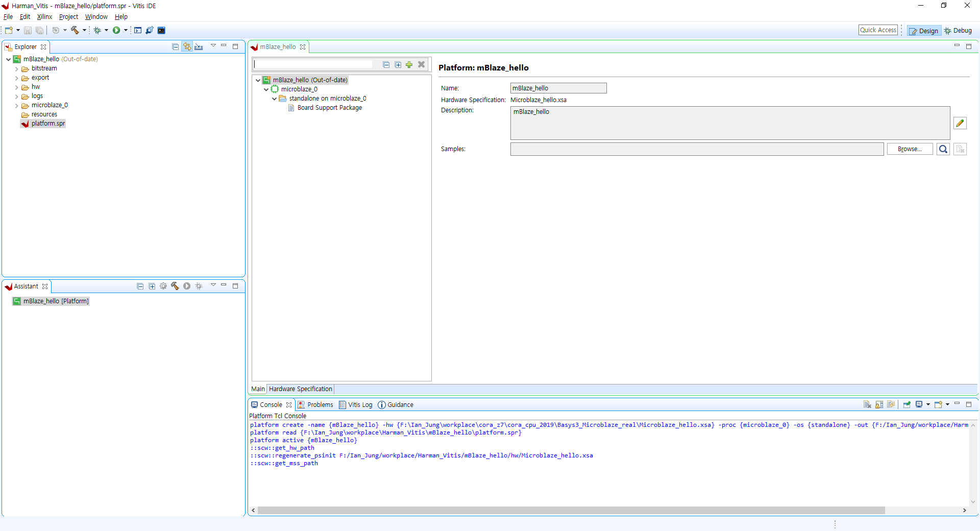Expand the export folder

17,78
